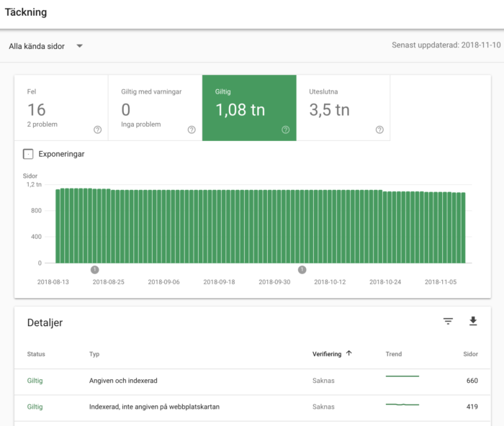Open help icon in green Giltig card

coord(285,130)
